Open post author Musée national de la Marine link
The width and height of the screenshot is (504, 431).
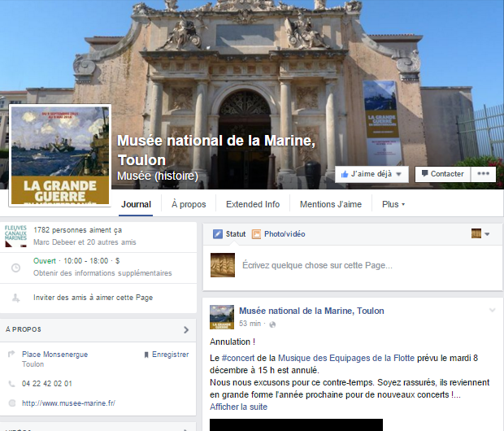311,311
